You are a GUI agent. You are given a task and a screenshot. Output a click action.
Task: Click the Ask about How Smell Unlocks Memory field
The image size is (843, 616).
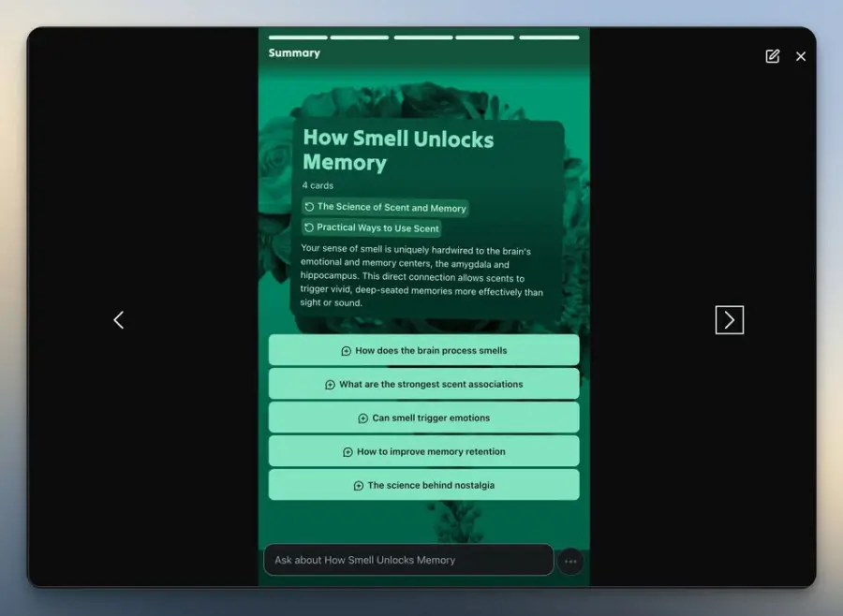click(x=408, y=560)
